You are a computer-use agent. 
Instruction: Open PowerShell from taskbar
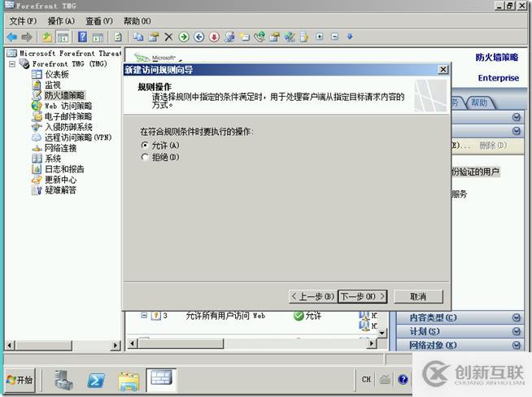(x=96, y=381)
